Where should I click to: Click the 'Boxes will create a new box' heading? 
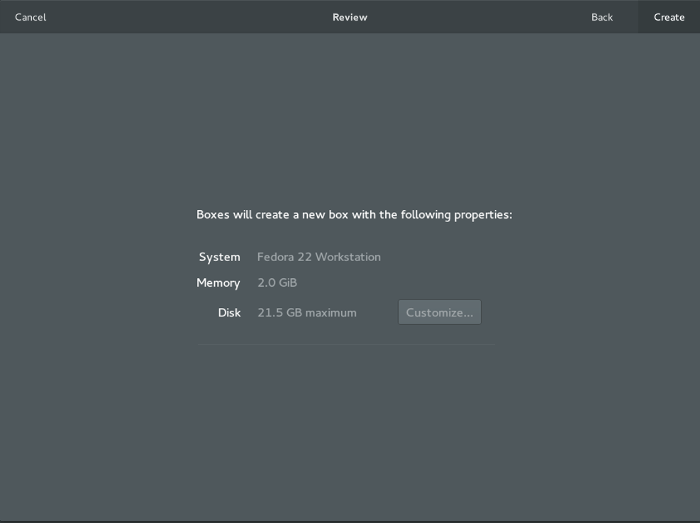[354, 215]
